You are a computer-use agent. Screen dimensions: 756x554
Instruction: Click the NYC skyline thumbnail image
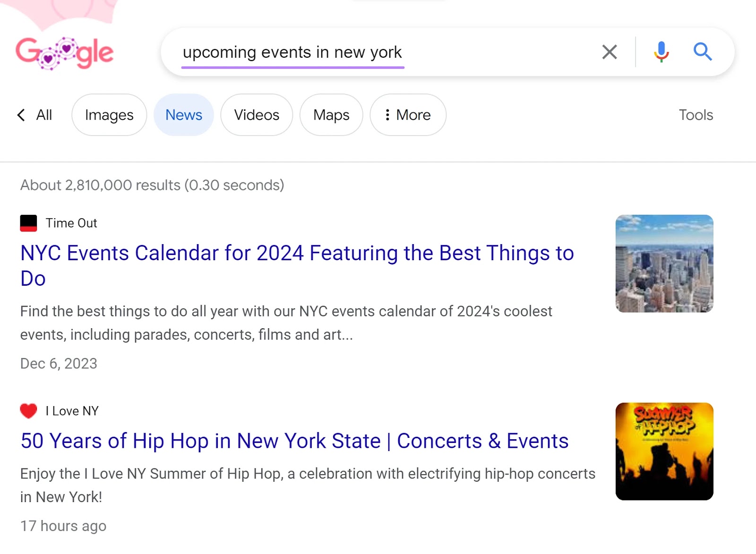tap(664, 263)
